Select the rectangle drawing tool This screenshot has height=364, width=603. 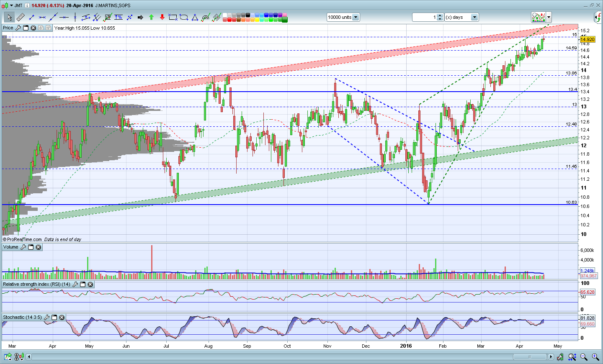[x=173, y=17]
